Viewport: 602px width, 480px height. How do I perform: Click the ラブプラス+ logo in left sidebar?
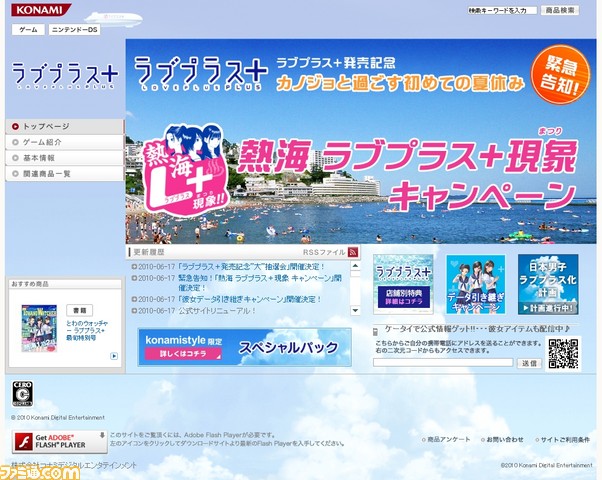point(64,75)
